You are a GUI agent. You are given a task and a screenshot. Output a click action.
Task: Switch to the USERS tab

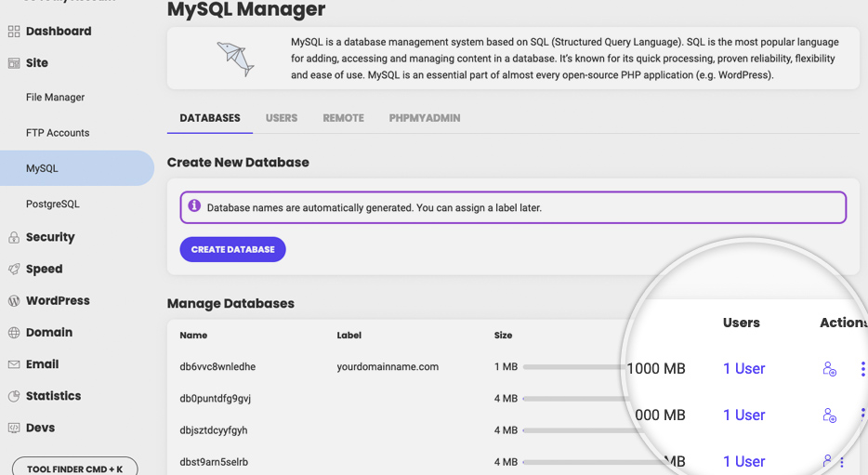282,118
